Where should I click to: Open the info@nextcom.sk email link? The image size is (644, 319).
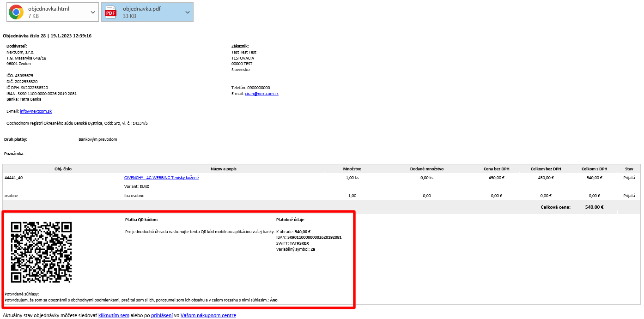click(x=36, y=111)
